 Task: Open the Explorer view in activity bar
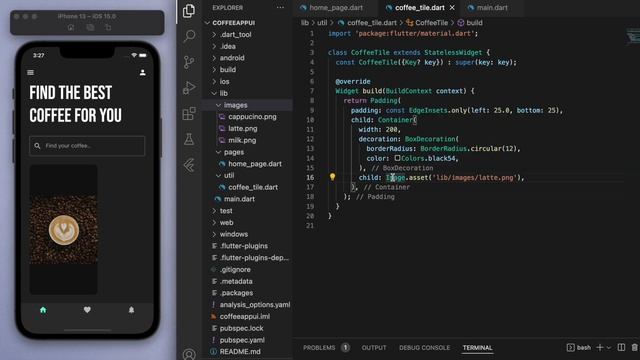click(189, 11)
